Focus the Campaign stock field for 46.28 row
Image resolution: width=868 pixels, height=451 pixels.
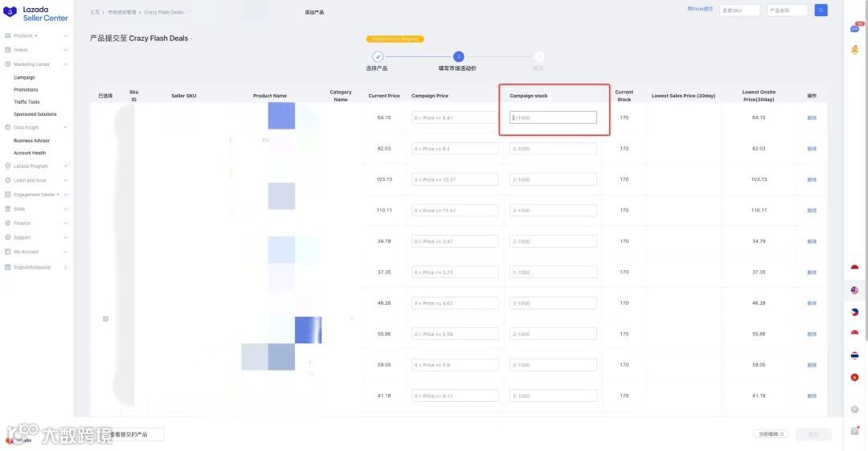coord(553,303)
